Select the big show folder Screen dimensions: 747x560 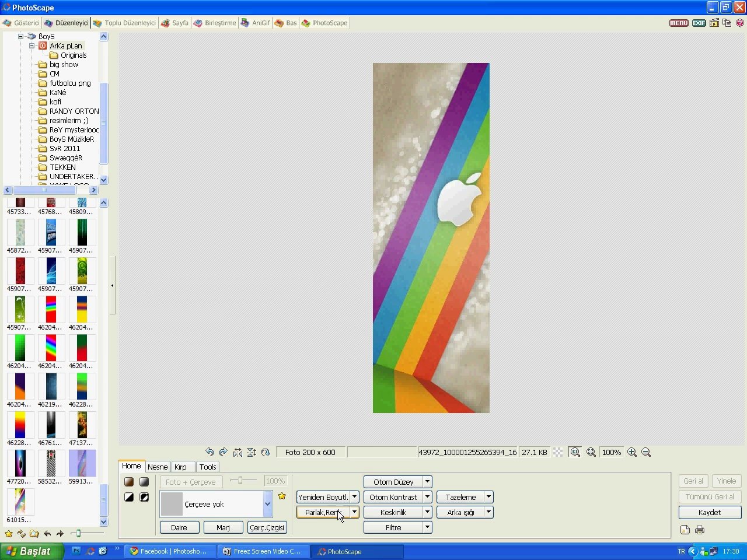[x=64, y=64]
